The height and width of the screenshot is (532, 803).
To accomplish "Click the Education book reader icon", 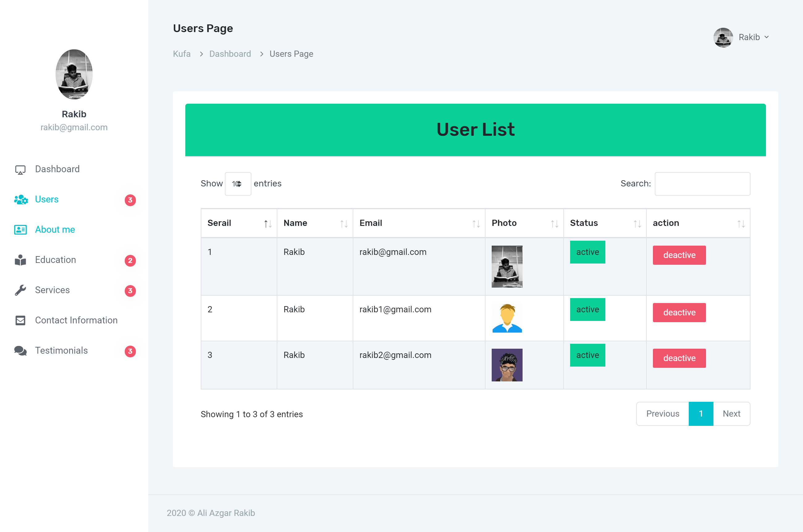I will (x=20, y=260).
